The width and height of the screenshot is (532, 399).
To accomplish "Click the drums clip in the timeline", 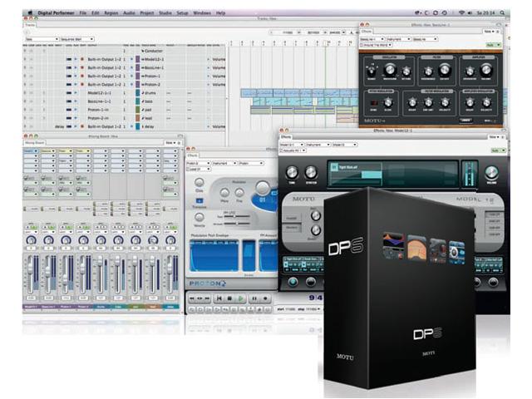I will (x=300, y=92).
